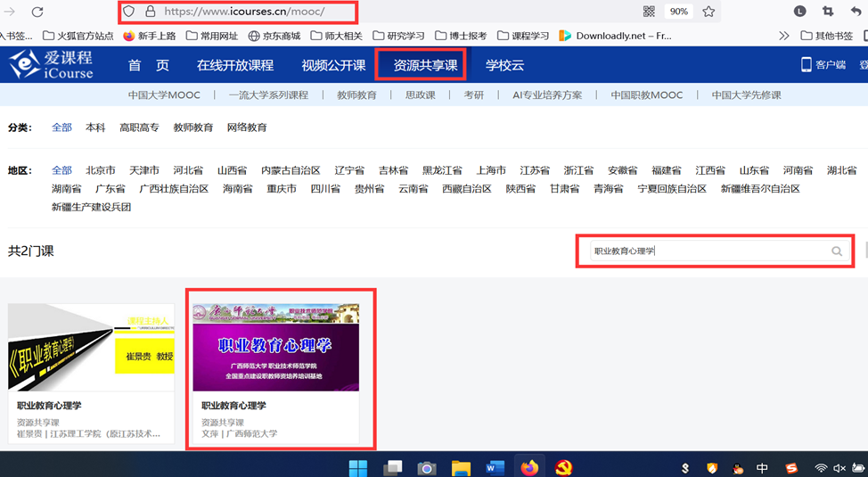The width and height of the screenshot is (868, 477).
Task: Click the 90% zoom level indicator
Action: click(x=679, y=12)
